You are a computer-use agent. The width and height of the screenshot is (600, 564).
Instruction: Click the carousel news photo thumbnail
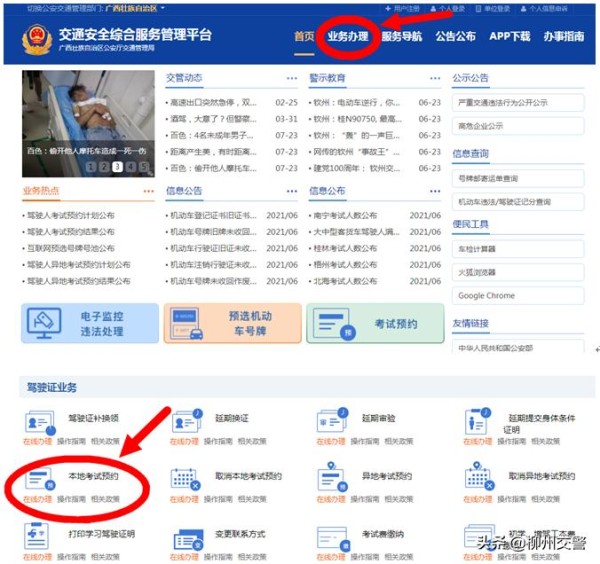pos(88,124)
